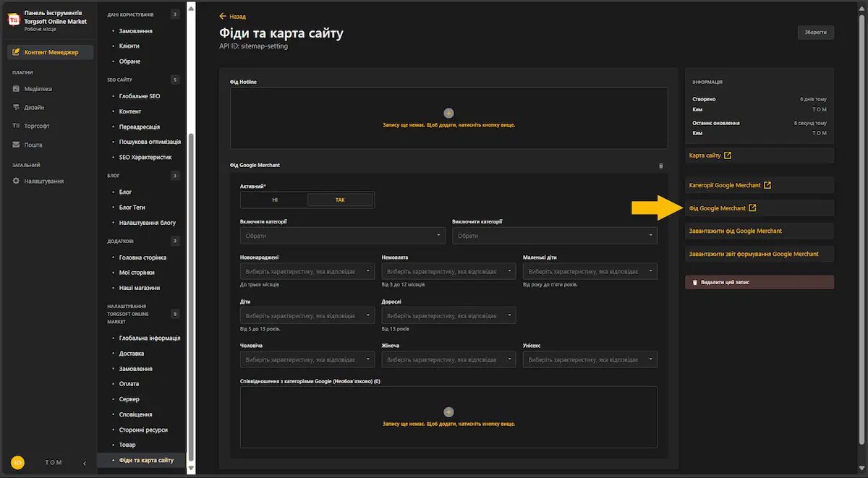Open the Пошта envelope icon
The height and width of the screenshot is (478, 868).
pyautogui.click(x=15, y=144)
